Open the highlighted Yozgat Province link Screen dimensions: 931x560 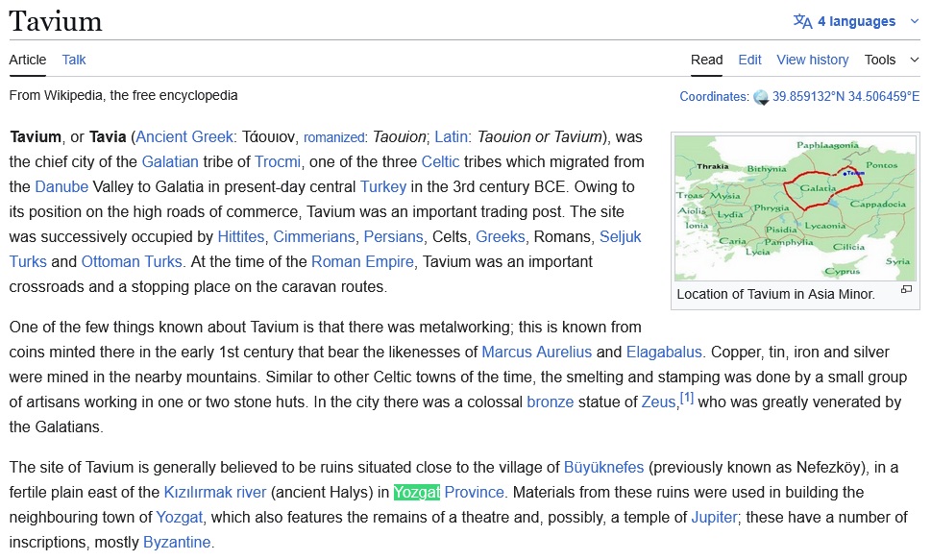pyautogui.click(x=449, y=493)
